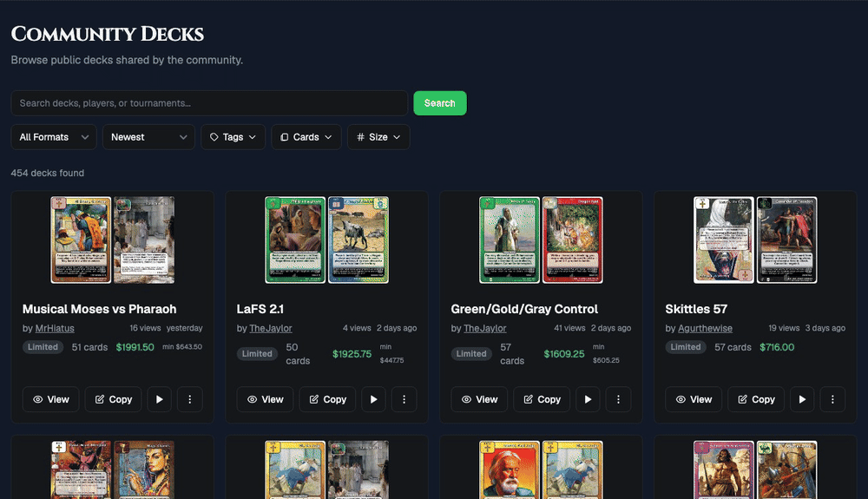The height and width of the screenshot is (499, 868).
Task: Click the Green/Gold/Gray Control deck title
Action: (x=524, y=309)
